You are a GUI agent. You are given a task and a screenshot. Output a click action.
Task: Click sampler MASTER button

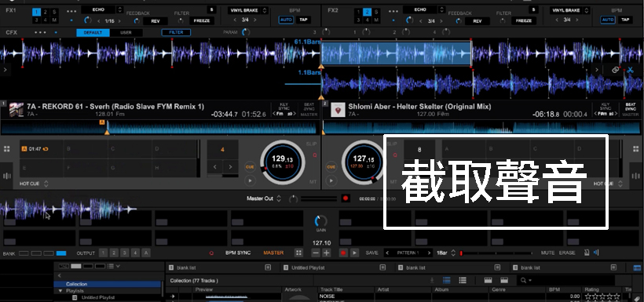[x=273, y=253]
